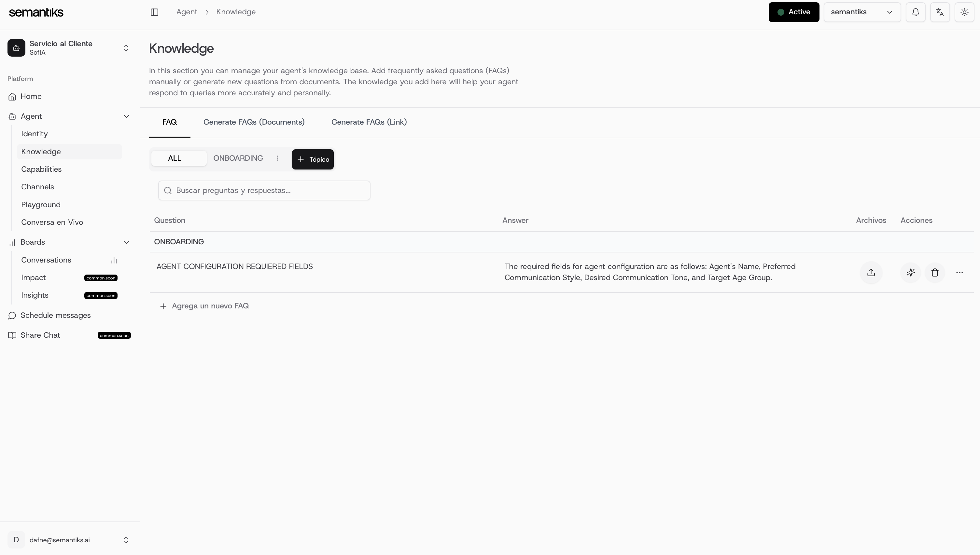
Task: Open the semantiks workspace dropdown
Action: click(x=862, y=12)
